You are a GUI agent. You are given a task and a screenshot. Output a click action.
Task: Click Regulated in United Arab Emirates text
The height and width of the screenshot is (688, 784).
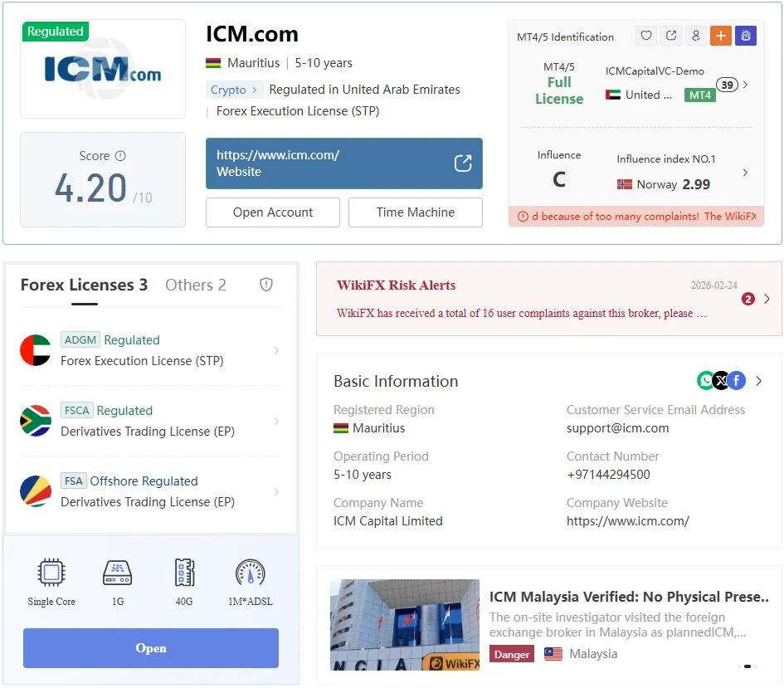(364, 90)
